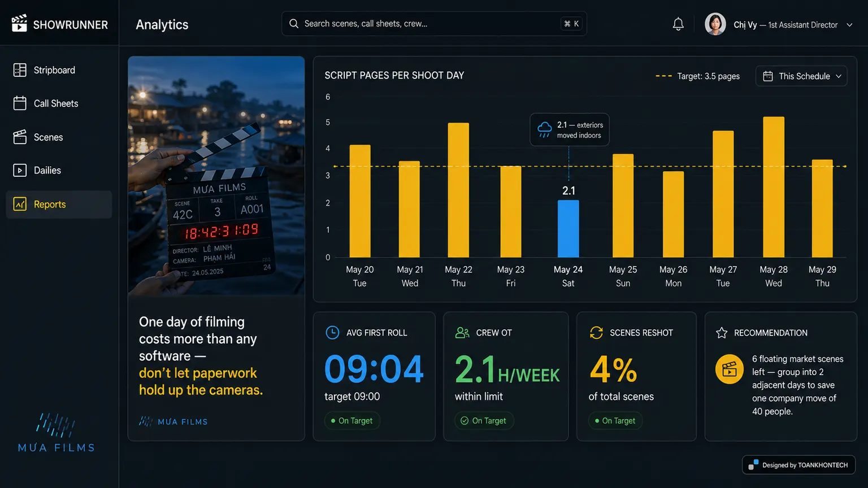
Task: Click the 'target 09:00' text
Action: (x=352, y=396)
